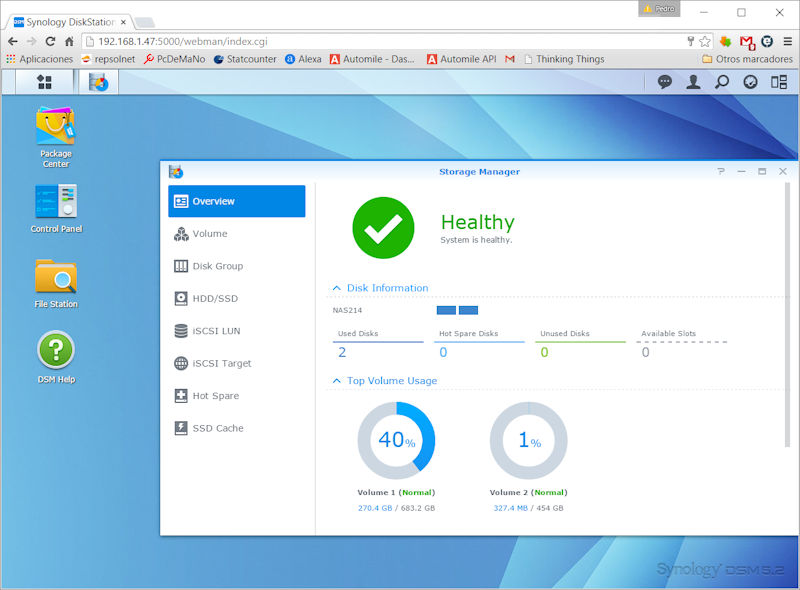Click the Pedro Chrome profile button

tap(659, 9)
